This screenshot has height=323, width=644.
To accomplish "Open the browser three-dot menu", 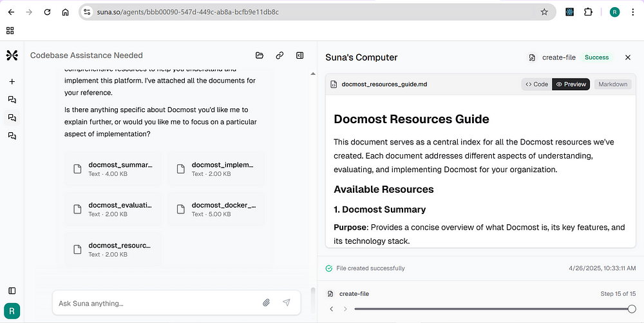I will coord(632,12).
